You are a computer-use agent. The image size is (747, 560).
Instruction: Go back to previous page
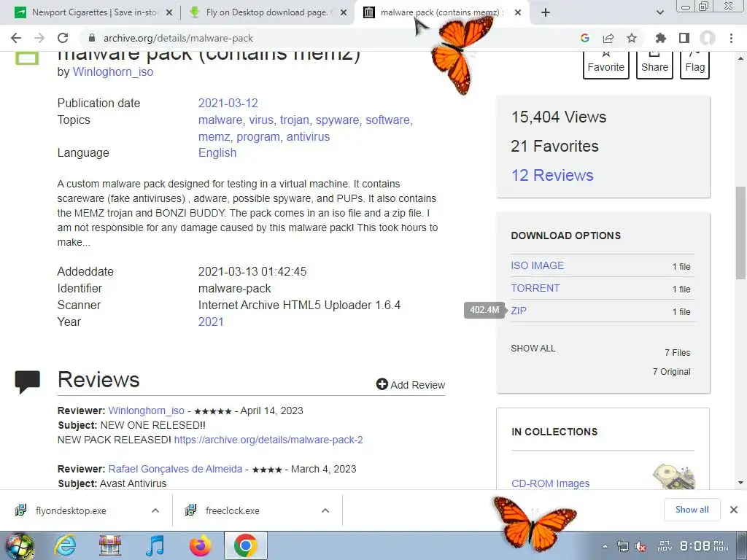[x=16, y=38]
